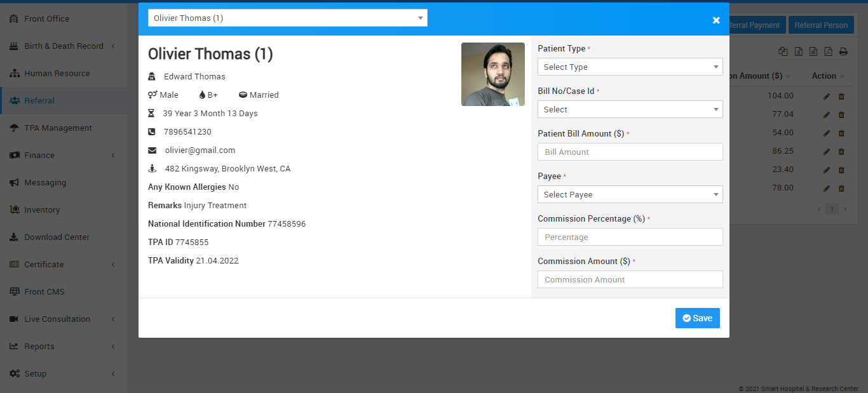Image resolution: width=868 pixels, height=393 pixels.
Task: Click the patient profile photo
Action: pyautogui.click(x=492, y=74)
